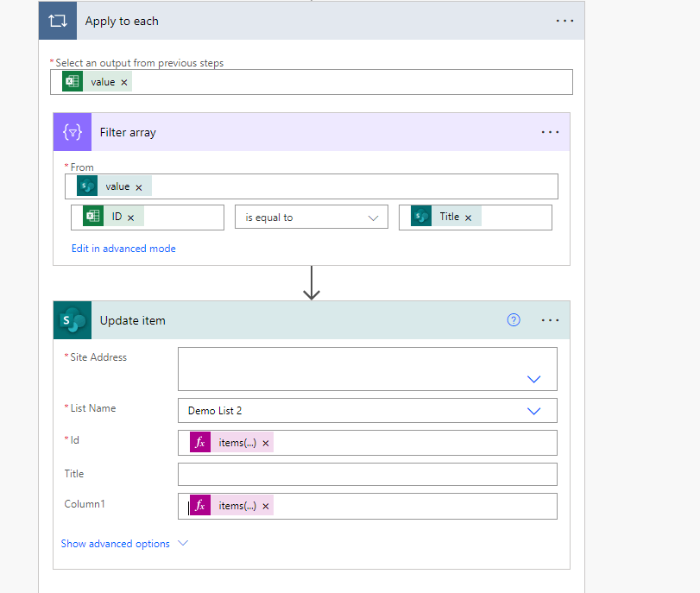Select the Excel icon on the value token
The image size is (700, 593).
[73, 80]
